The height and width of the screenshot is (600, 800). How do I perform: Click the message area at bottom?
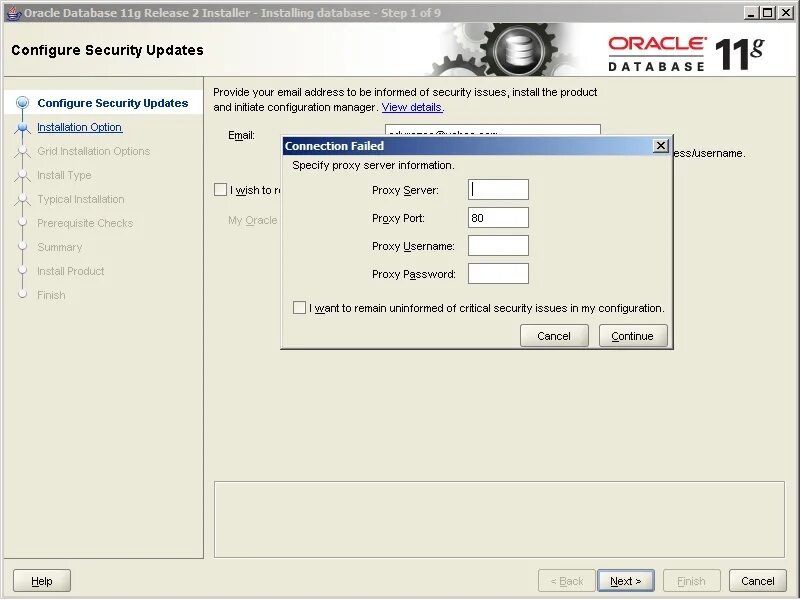[499, 519]
